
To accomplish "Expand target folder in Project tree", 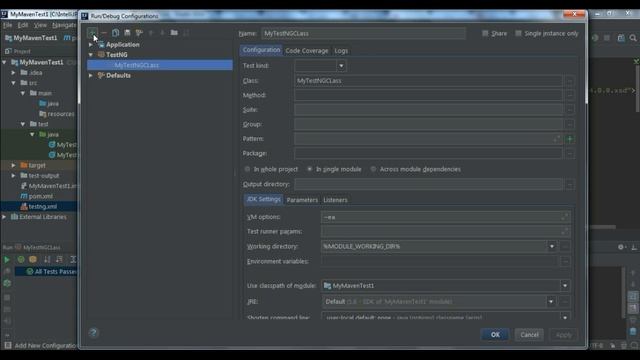I will pyautogui.click(x=13, y=165).
